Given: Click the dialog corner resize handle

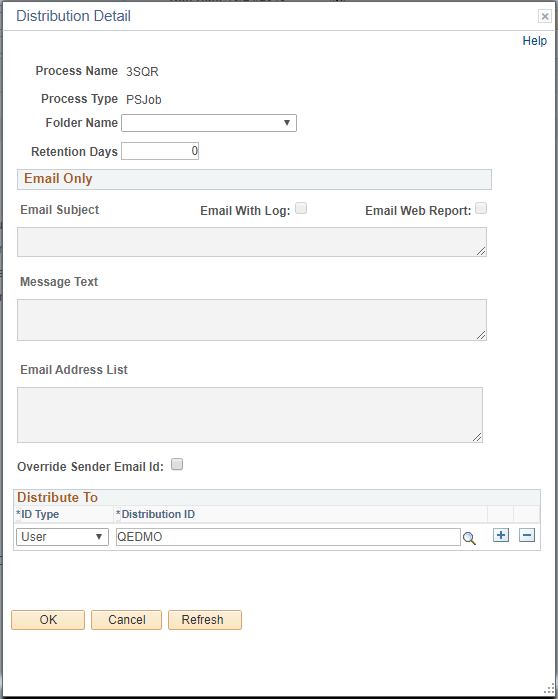Looking at the screenshot, I should 549,689.
